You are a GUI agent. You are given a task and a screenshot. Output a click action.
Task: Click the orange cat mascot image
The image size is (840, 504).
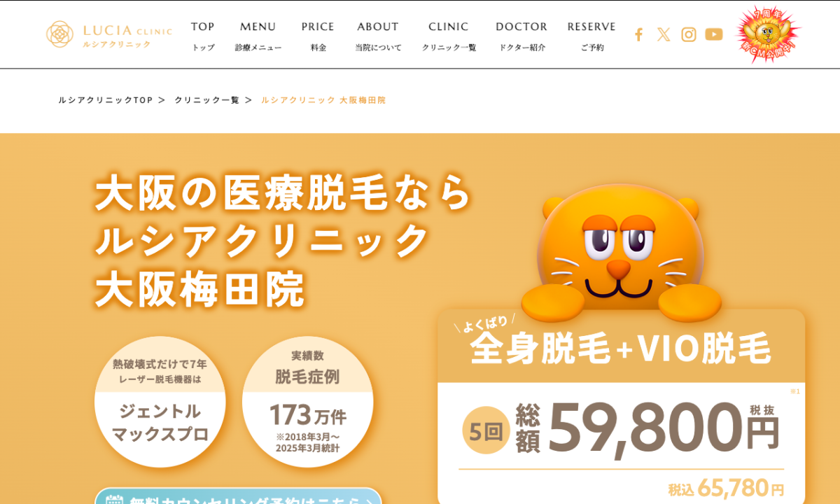(x=622, y=253)
